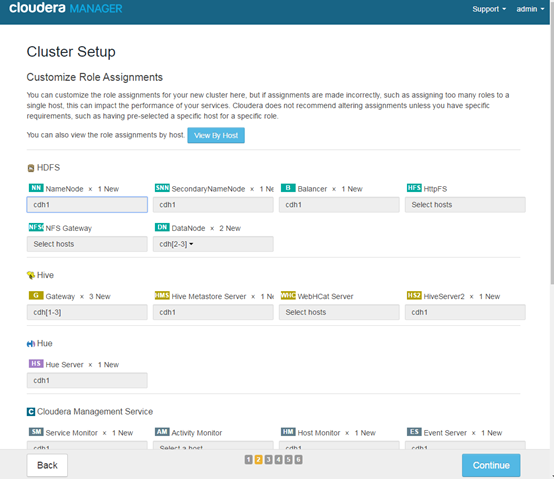Open the DataNode cdh[2-3] host dropdown

213,244
